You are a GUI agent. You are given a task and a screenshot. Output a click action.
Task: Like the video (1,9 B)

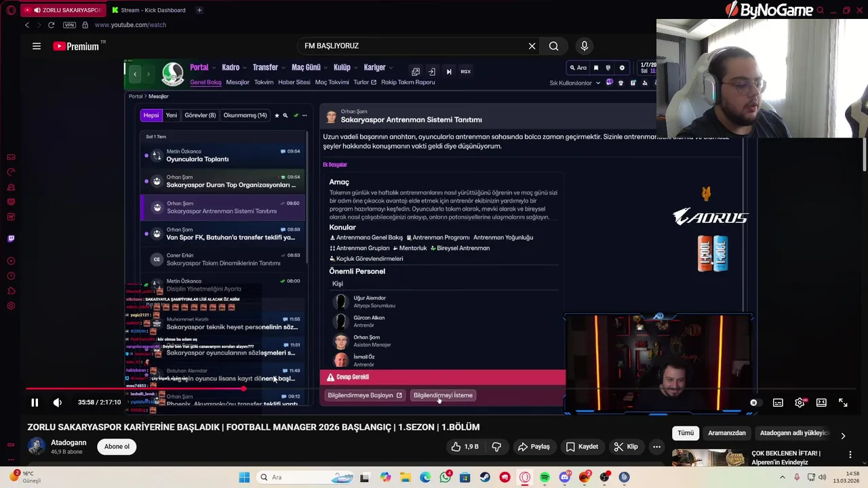tap(465, 447)
